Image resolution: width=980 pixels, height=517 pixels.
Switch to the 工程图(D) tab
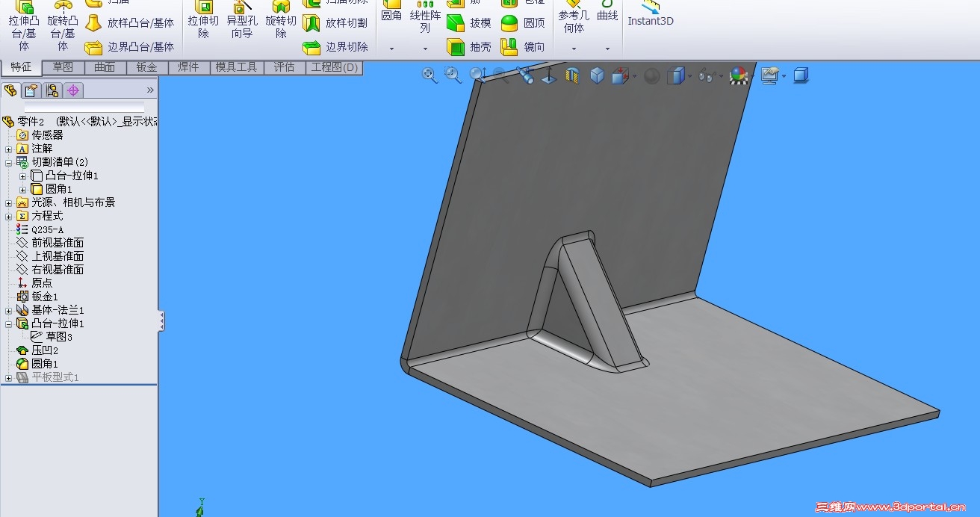point(335,67)
